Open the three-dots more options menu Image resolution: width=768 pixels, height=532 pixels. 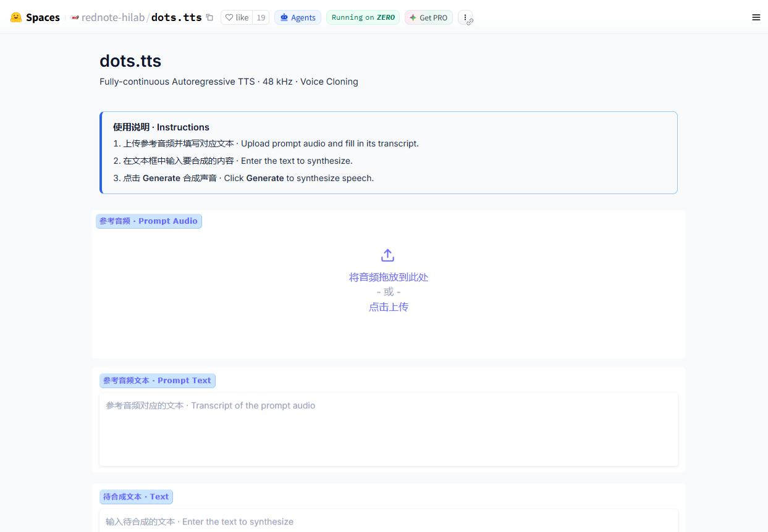pyautogui.click(x=465, y=17)
